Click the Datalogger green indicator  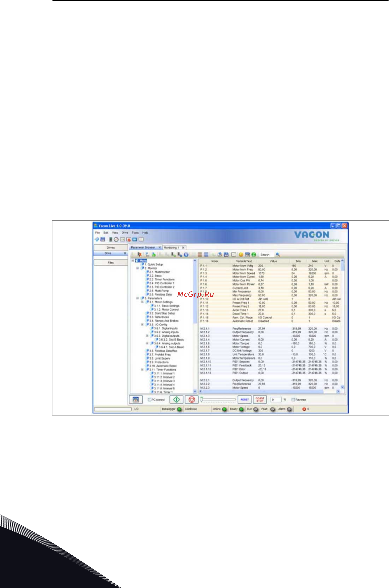(x=179, y=409)
